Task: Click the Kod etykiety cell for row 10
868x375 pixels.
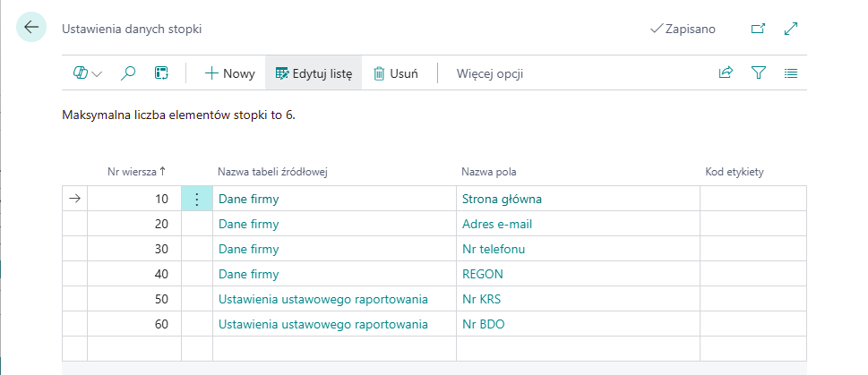Action: pos(752,199)
